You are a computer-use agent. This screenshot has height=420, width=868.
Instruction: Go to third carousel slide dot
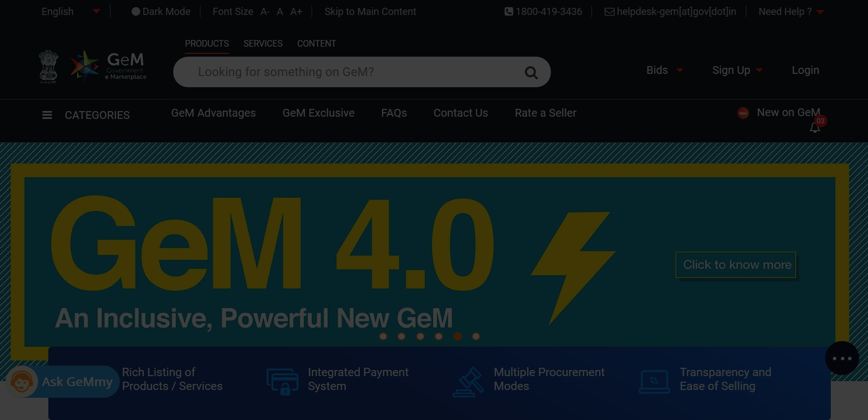pos(420,336)
